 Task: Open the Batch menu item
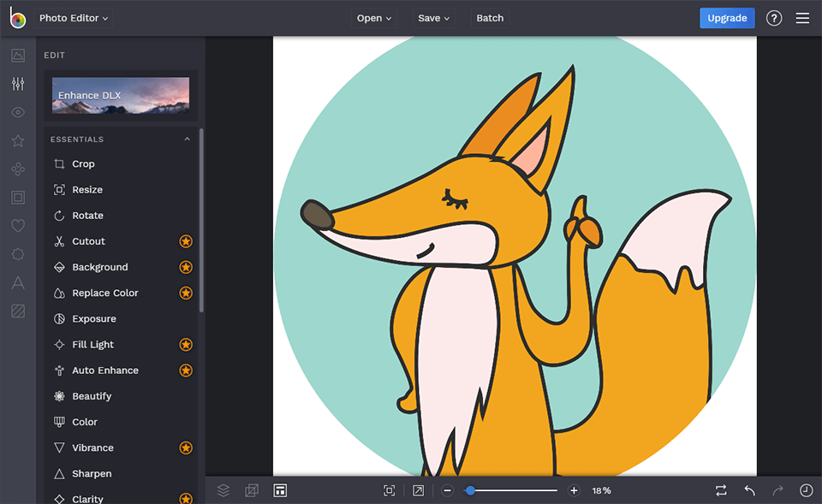490,17
